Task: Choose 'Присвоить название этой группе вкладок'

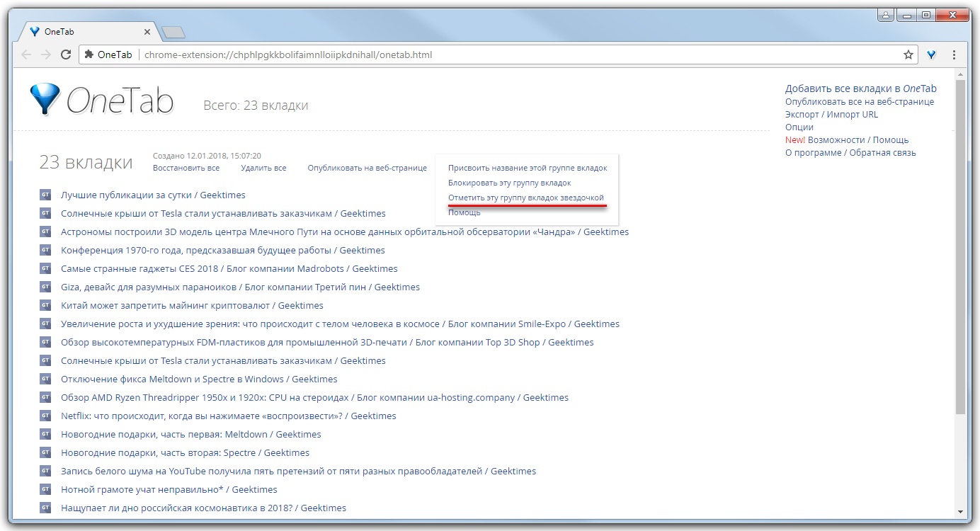Action: click(528, 168)
